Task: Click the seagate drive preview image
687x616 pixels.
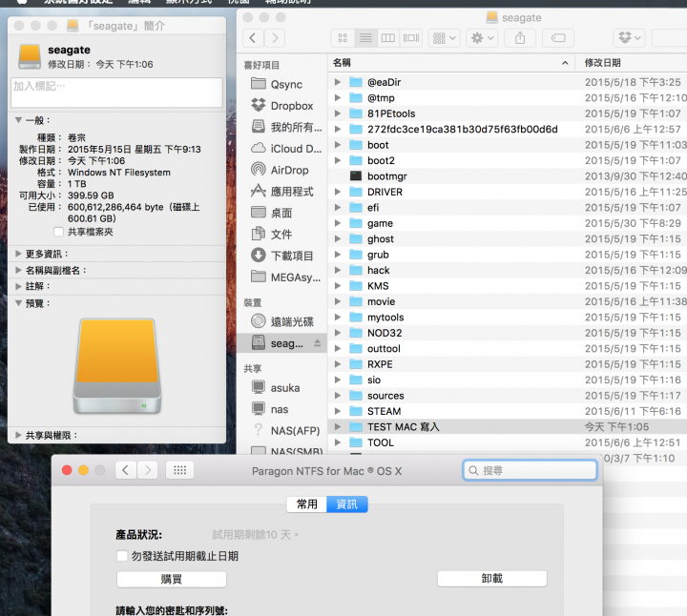Action: (x=117, y=365)
